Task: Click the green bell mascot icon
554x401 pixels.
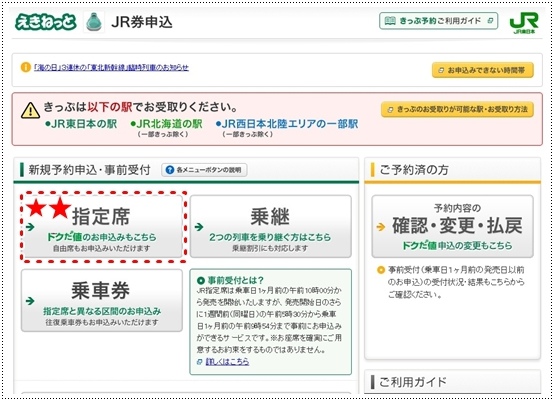Action: [x=94, y=22]
